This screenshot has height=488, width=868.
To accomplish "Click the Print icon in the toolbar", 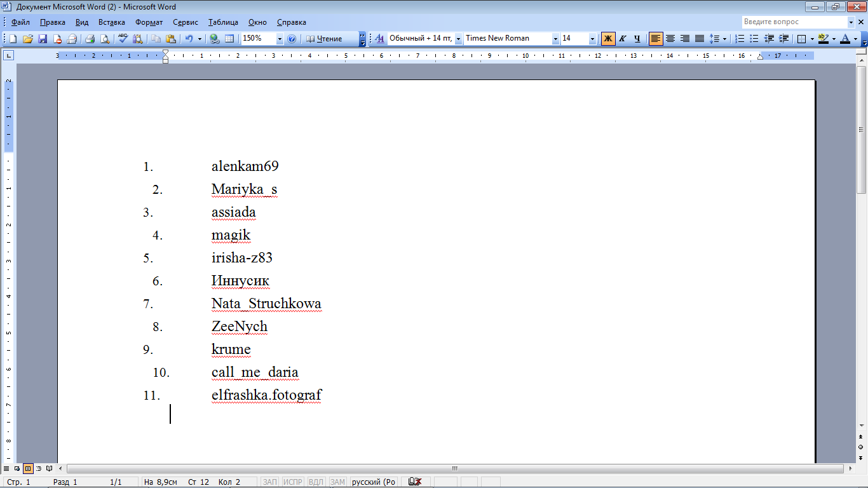I will [x=90, y=39].
